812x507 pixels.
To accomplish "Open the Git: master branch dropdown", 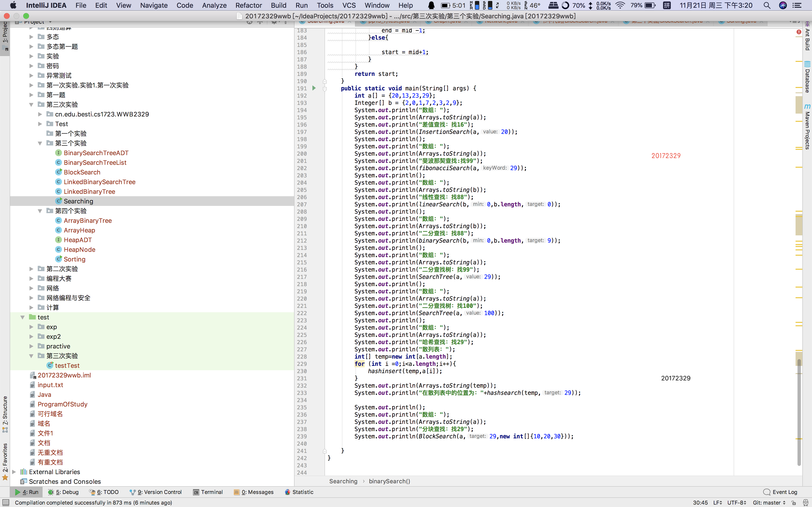I will coord(769,502).
